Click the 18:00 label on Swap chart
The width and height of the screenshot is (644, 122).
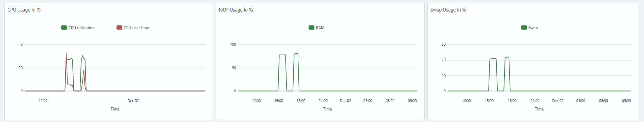[x=512, y=101]
